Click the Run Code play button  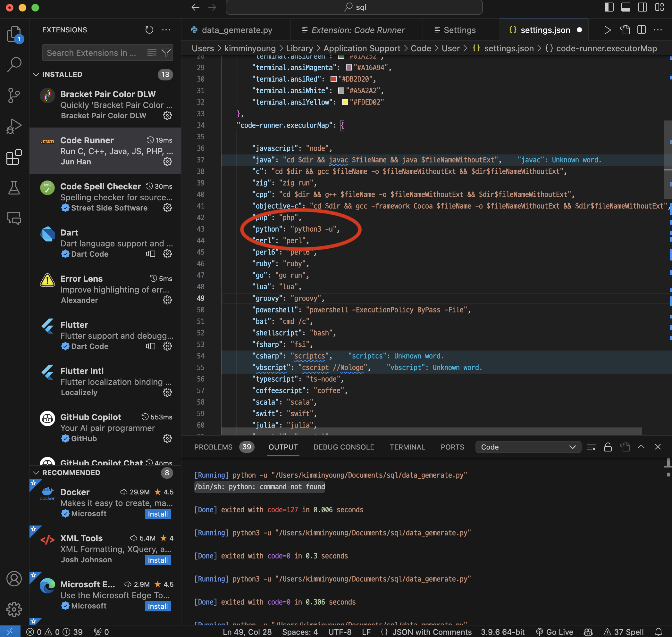607,30
